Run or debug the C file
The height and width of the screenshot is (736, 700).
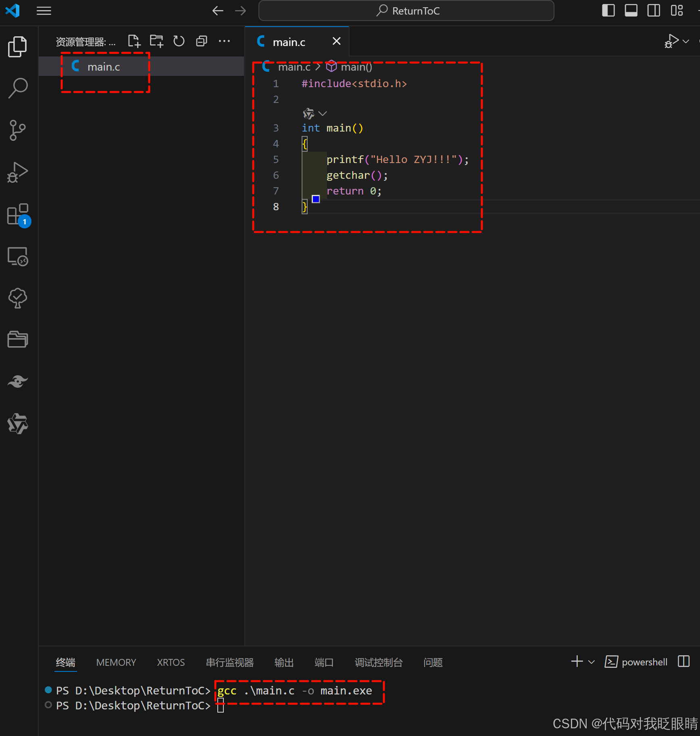[672, 41]
